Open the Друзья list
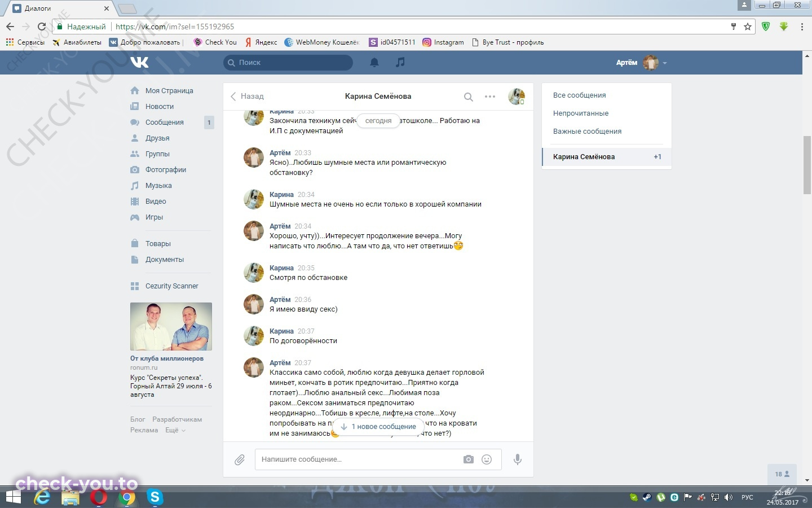The image size is (812, 508). (157, 138)
